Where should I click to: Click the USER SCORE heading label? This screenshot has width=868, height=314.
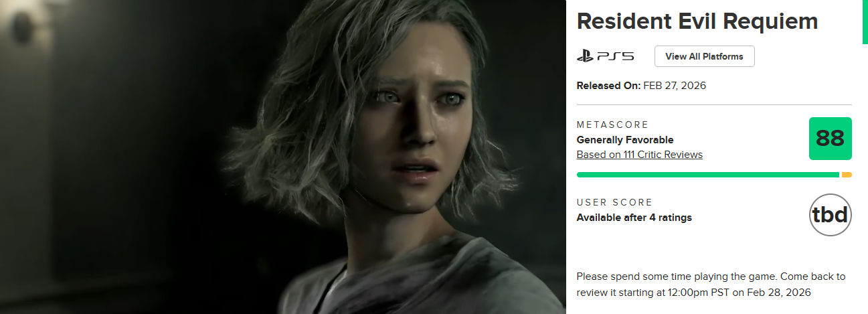(614, 203)
